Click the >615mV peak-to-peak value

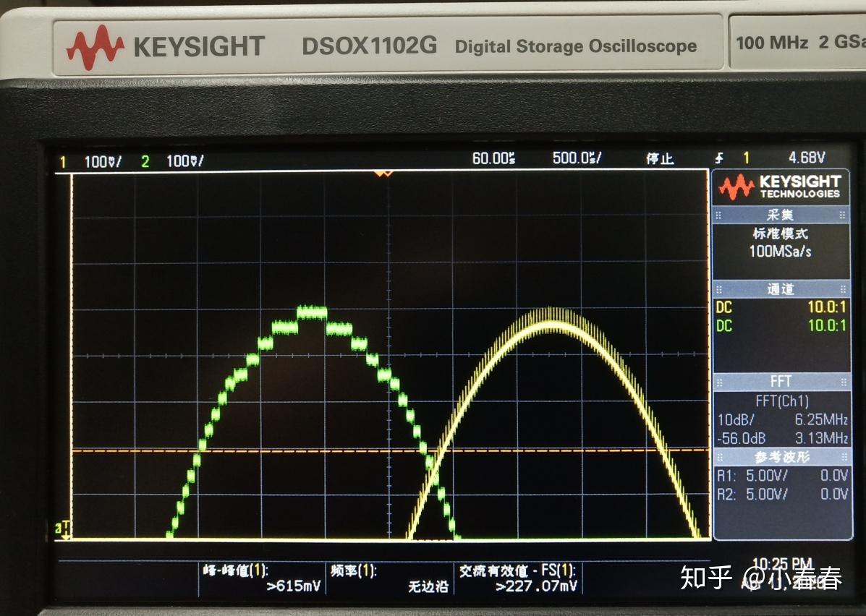293,586
